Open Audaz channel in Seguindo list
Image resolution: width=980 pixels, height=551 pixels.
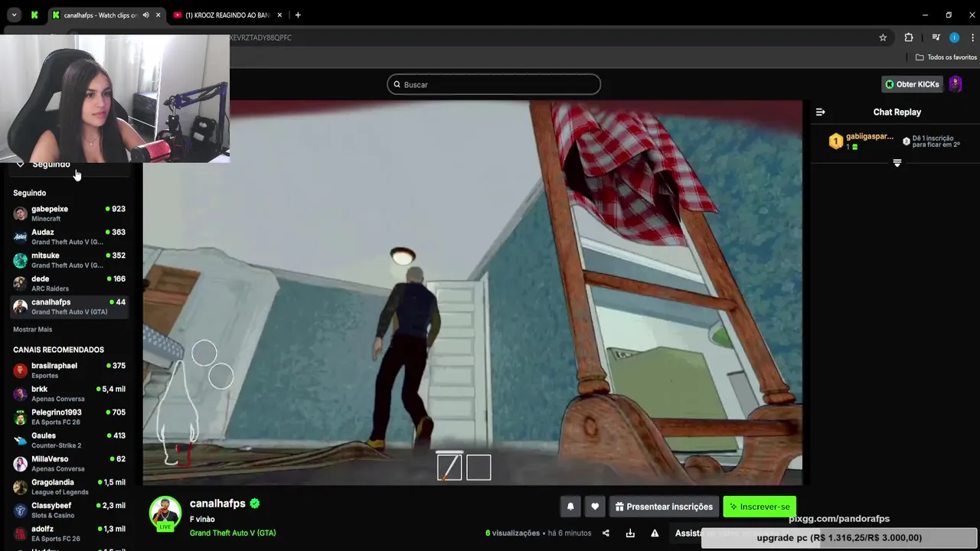[x=69, y=236]
